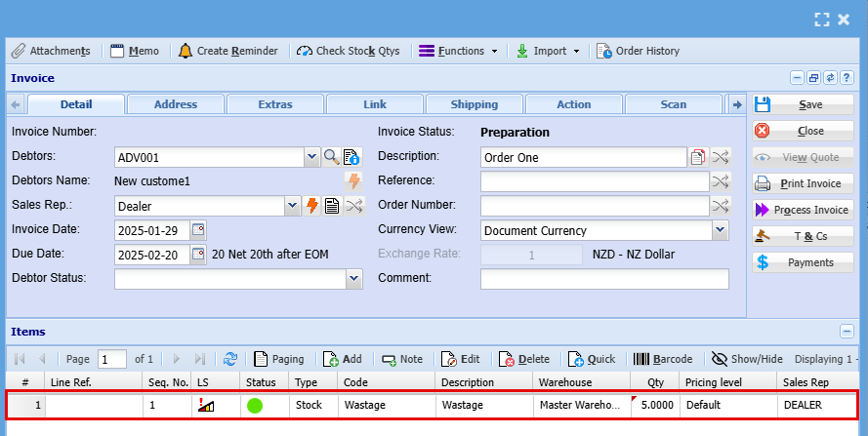
Task: Click the Save button
Action: click(803, 104)
